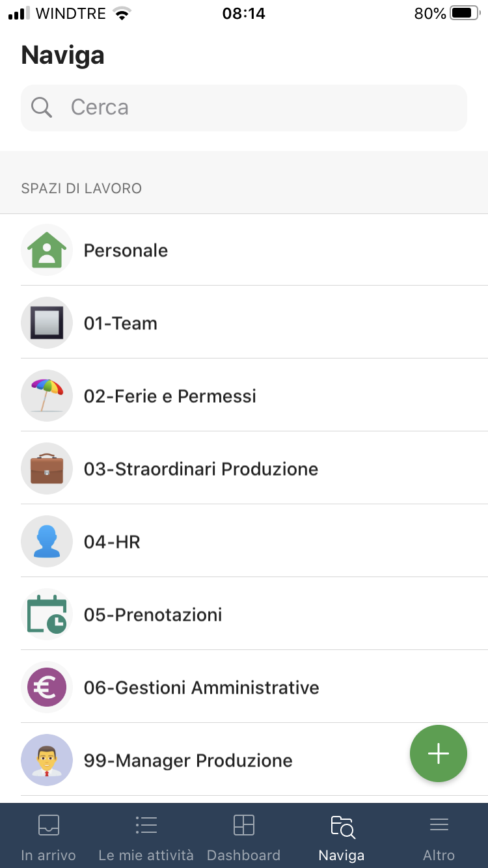Focus the Cerca search field
Image resolution: width=488 pixels, height=868 pixels.
click(x=260, y=107)
